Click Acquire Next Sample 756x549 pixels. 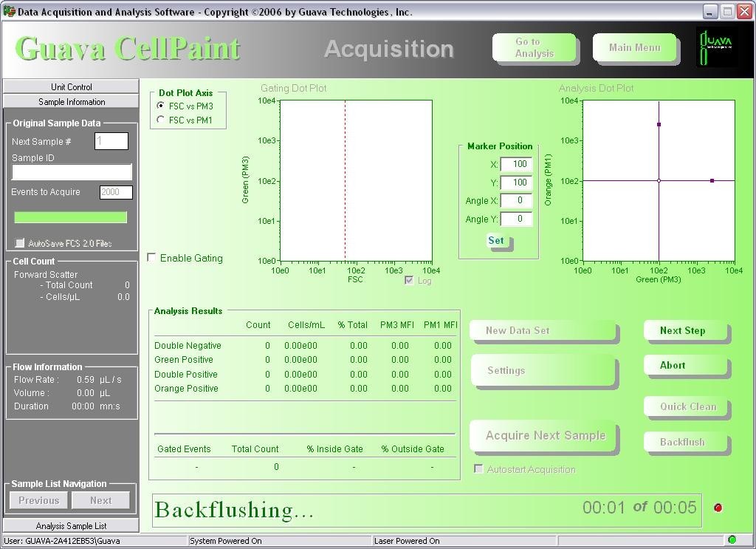pos(545,436)
